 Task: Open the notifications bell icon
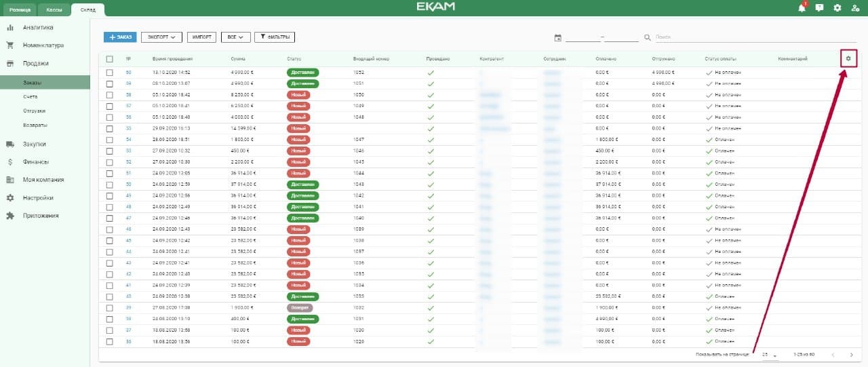coord(802,8)
